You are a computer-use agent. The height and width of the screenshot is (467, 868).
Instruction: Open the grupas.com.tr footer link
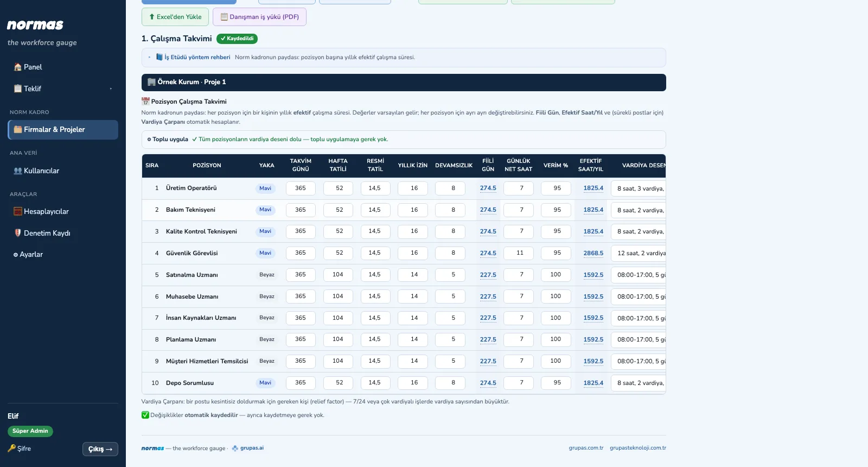point(586,448)
